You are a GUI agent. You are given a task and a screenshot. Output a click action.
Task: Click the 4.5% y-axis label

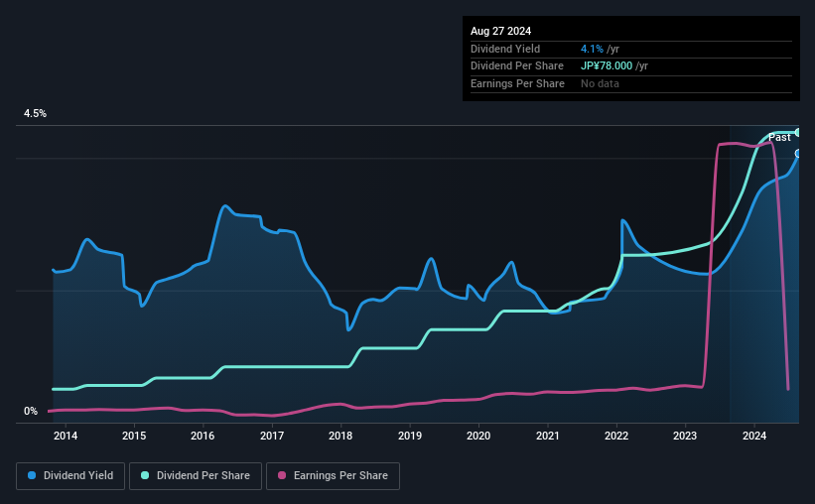(35, 113)
